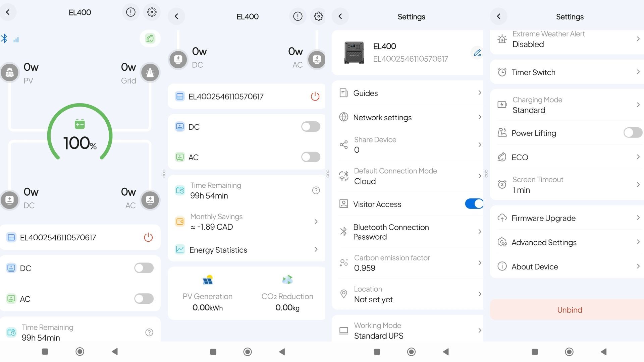Turn on the AC output switch on first screen

click(x=144, y=299)
